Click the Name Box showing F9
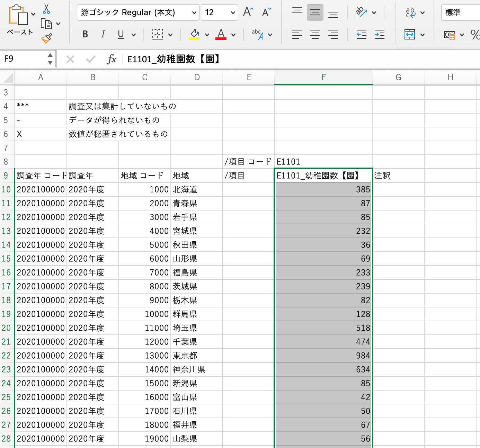 [x=24, y=59]
